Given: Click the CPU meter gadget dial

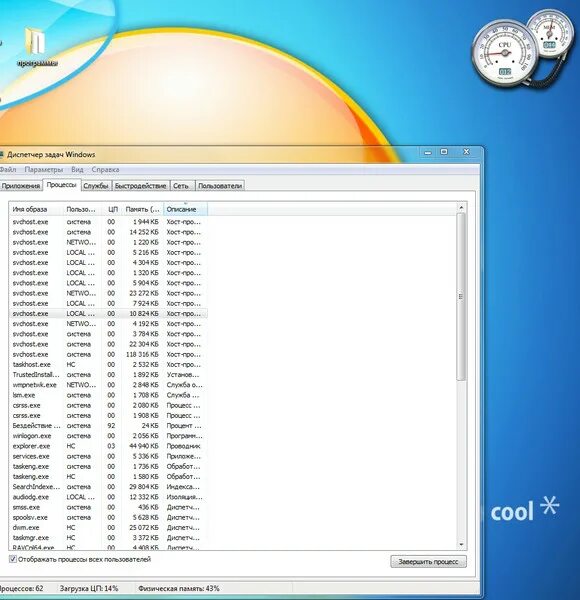Looking at the screenshot, I should [505, 53].
